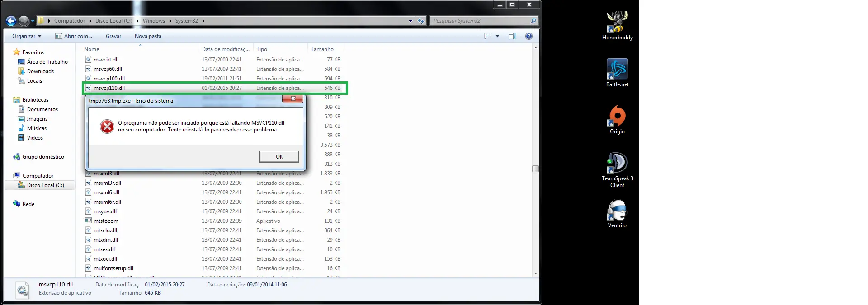Viewport: 868px width, 305px height.
Task: Click Gravar in the toolbar
Action: (x=113, y=36)
